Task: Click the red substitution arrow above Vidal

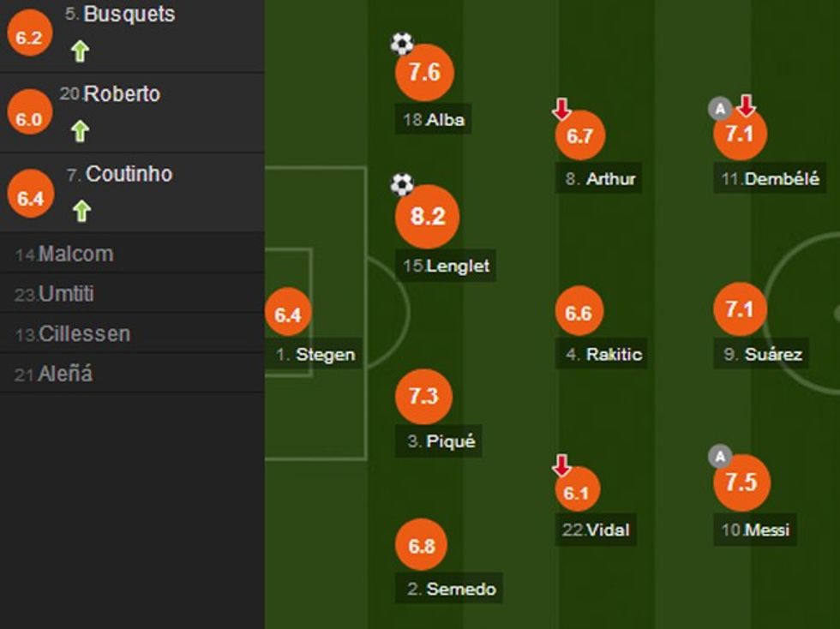Action: pos(561,466)
